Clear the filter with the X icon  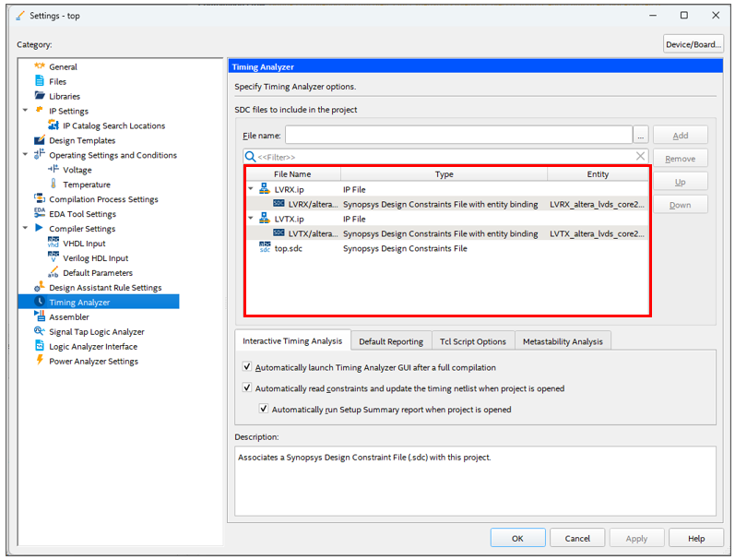(x=640, y=157)
